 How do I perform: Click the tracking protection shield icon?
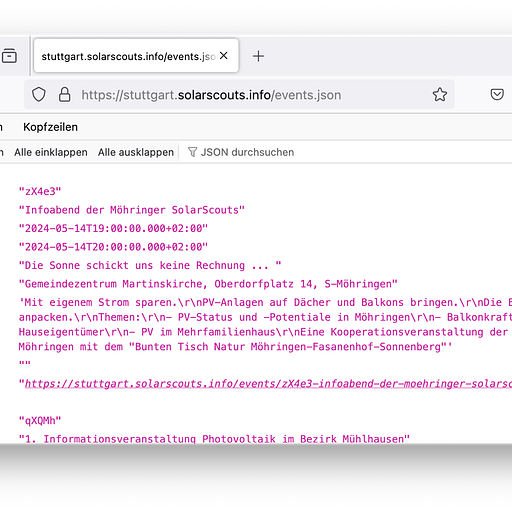(x=39, y=95)
